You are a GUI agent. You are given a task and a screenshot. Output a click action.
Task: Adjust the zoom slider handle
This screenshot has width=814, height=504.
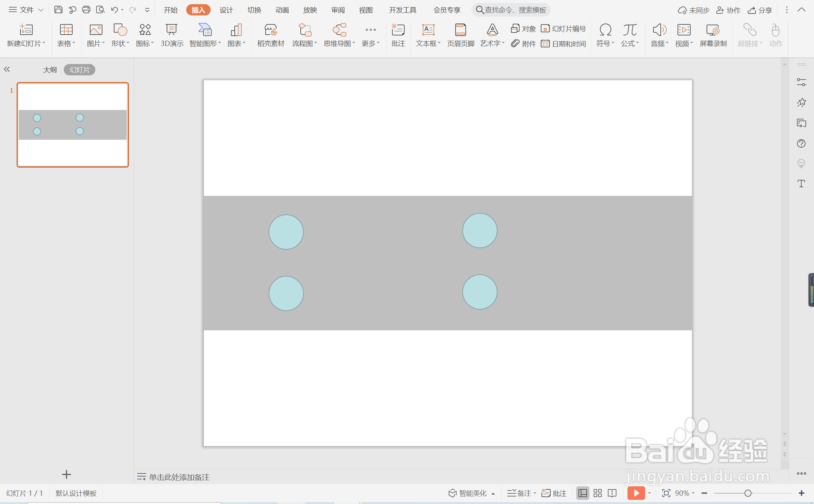(x=748, y=493)
